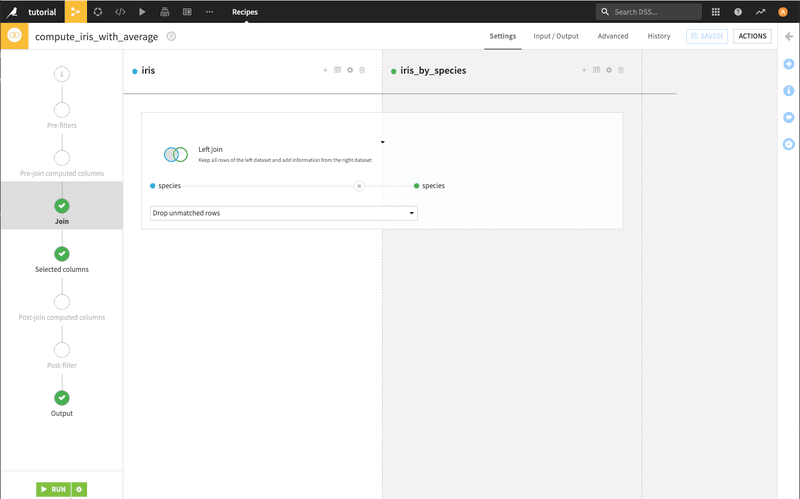
Task: Go to the tutorial project home
Action: tap(42, 12)
